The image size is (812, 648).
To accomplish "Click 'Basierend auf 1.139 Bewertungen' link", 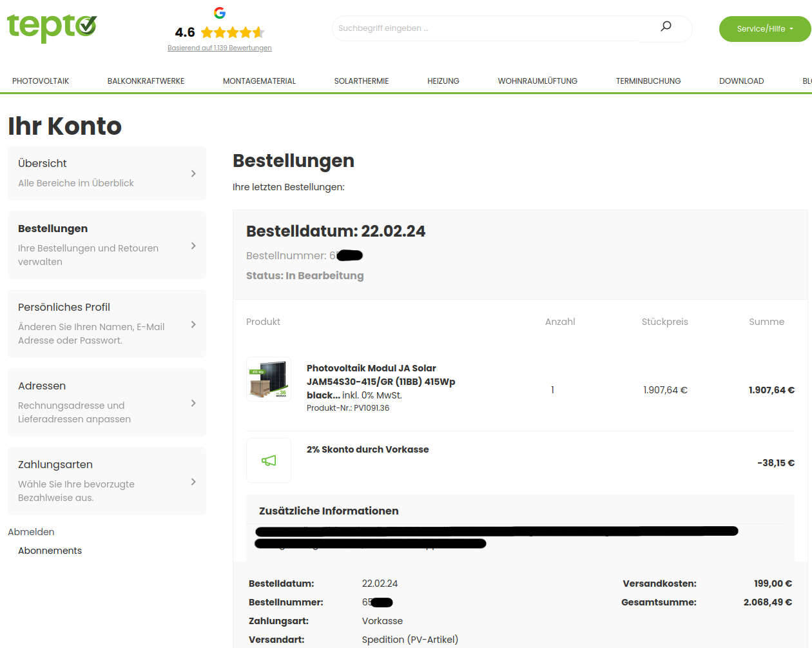I will click(x=220, y=48).
